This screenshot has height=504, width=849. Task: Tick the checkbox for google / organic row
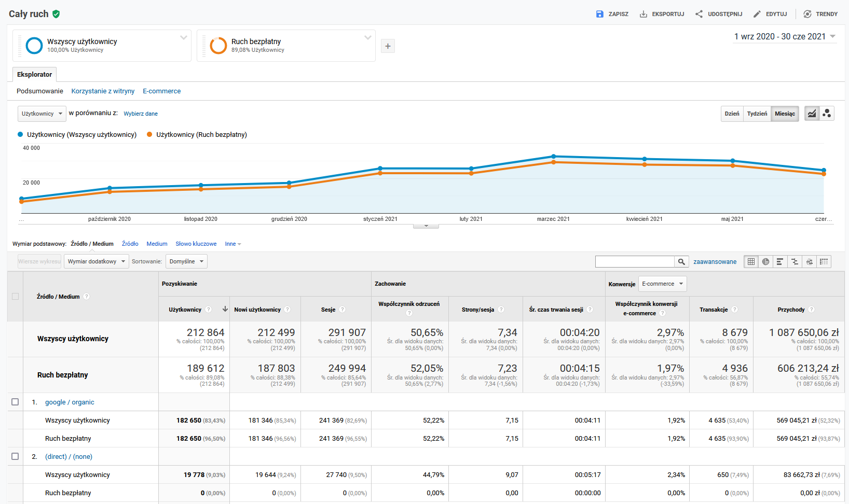point(15,402)
